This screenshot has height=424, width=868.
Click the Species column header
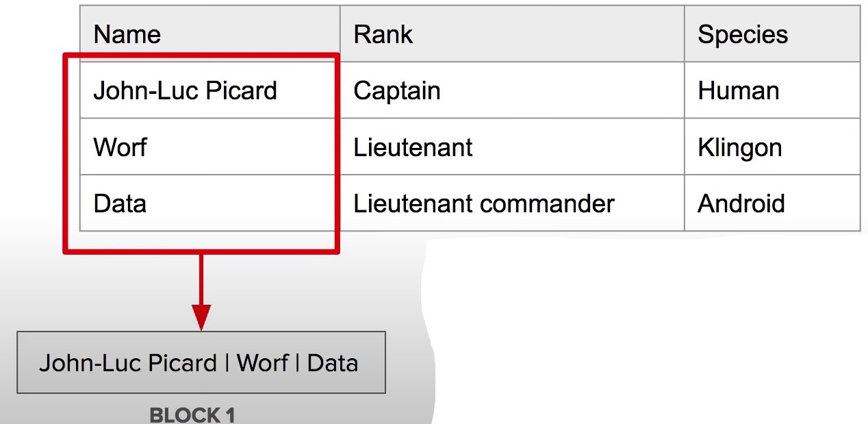(743, 34)
